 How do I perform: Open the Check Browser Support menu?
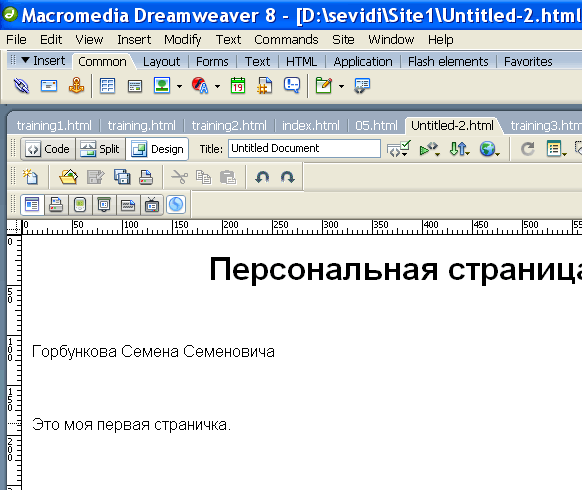pos(430,149)
